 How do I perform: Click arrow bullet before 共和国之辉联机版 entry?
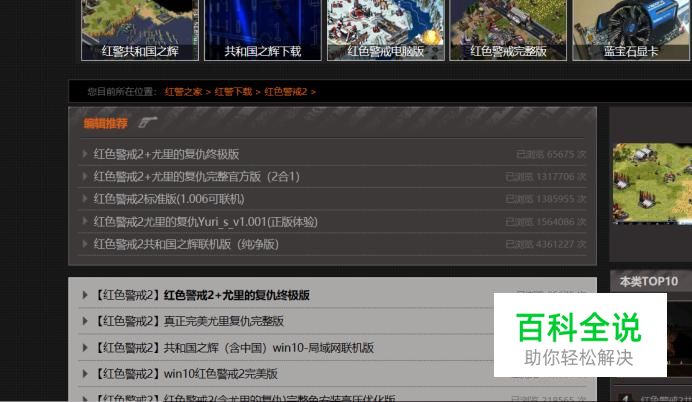[x=84, y=244]
